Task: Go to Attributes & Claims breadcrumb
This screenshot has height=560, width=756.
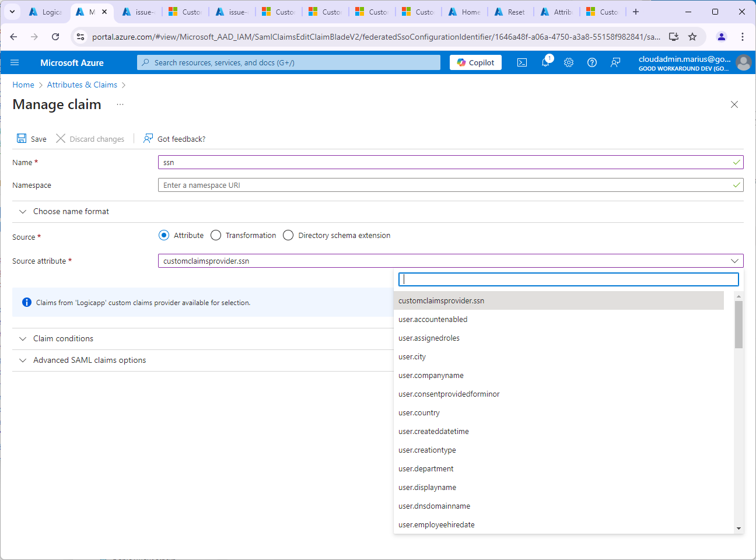Action: [82, 85]
